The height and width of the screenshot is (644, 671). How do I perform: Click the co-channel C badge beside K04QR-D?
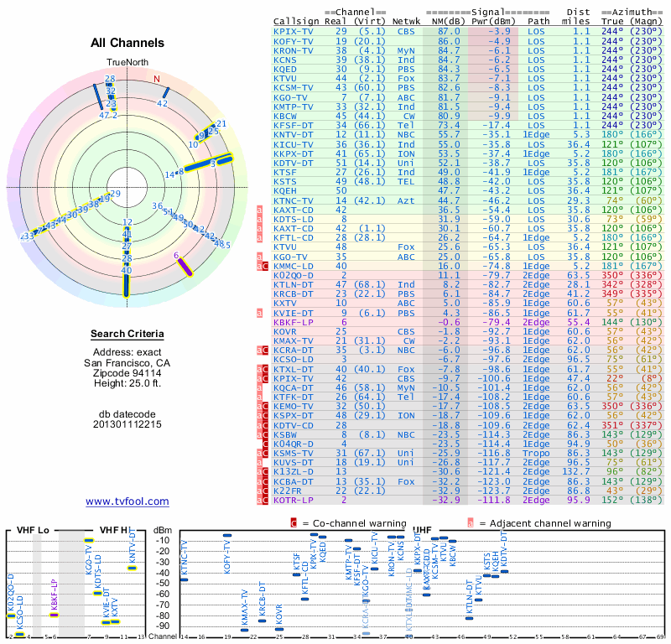point(265,444)
